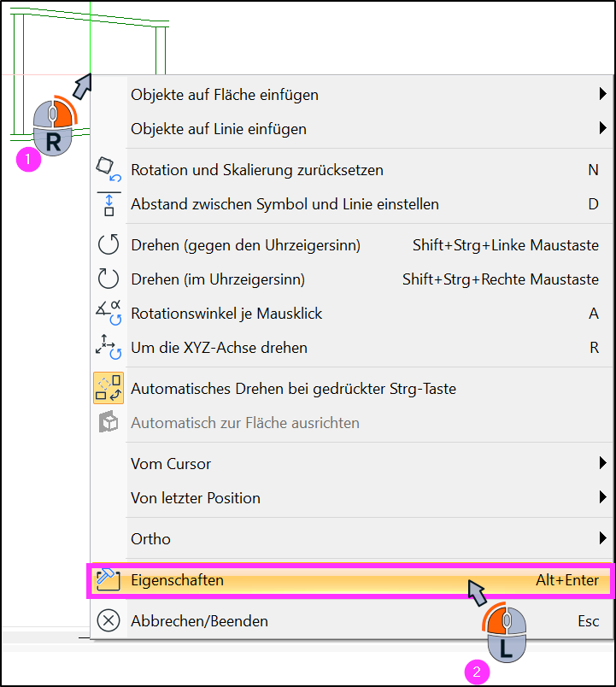
Task: Expand Objekte auf Linie einfügen submenu arrow
Action: pos(603,127)
